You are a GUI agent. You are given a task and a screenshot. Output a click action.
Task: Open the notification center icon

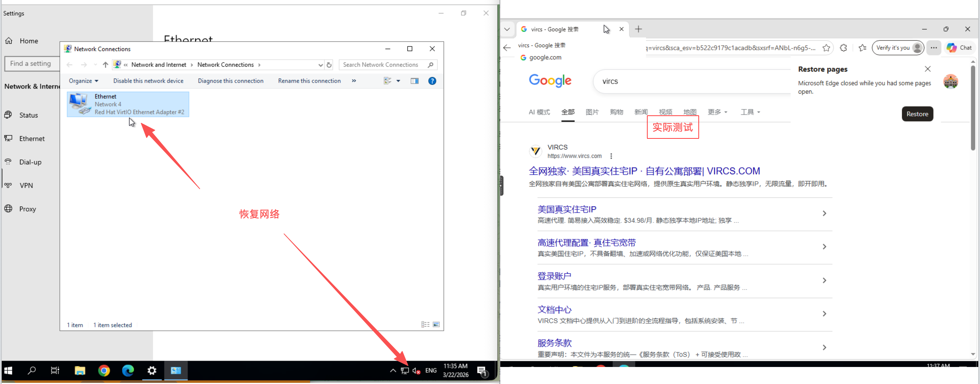[x=482, y=371]
